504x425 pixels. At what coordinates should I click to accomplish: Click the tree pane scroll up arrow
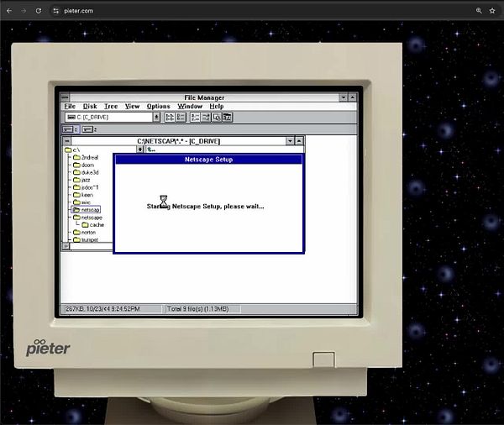tap(139, 150)
